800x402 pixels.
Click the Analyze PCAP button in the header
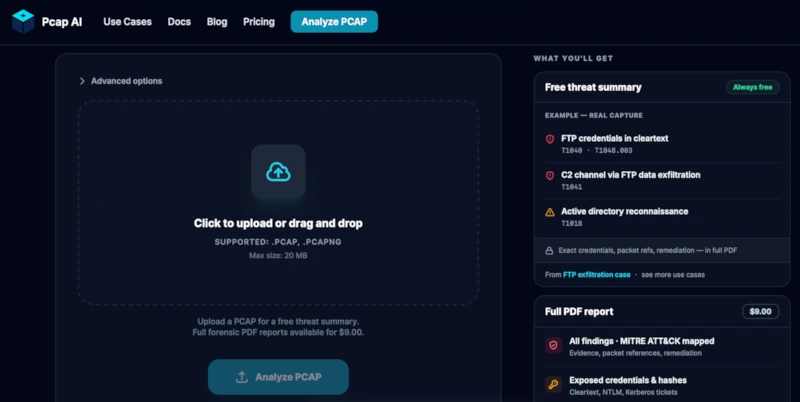click(334, 21)
